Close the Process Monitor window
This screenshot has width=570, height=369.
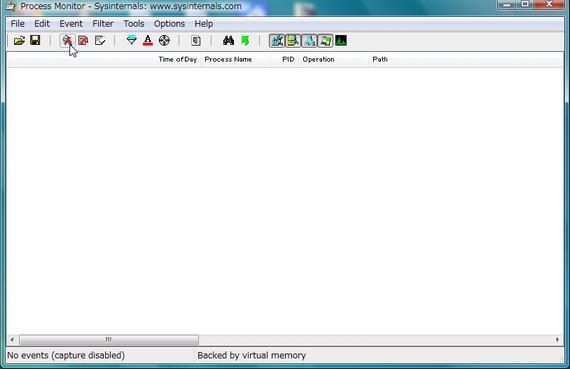point(549,4)
